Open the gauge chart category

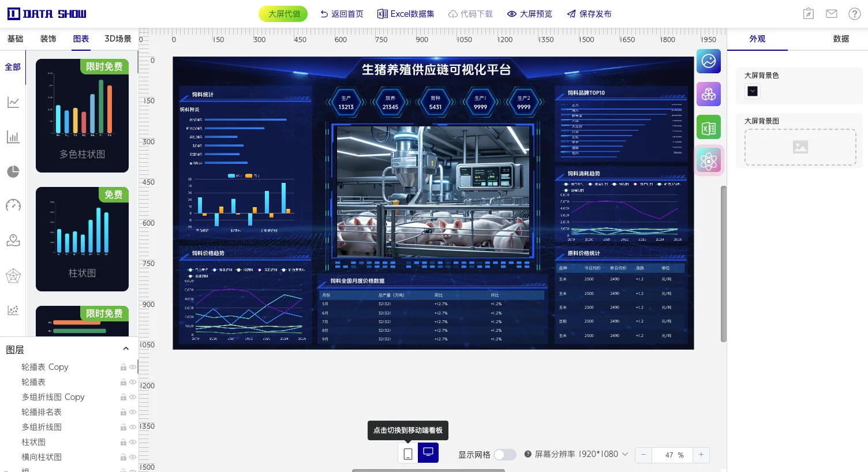coord(13,205)
